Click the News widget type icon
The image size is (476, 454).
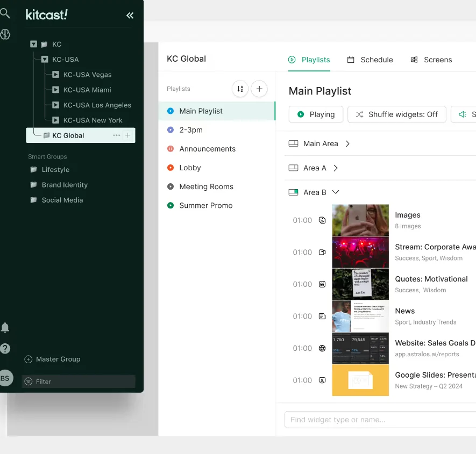tap(322, 316)
